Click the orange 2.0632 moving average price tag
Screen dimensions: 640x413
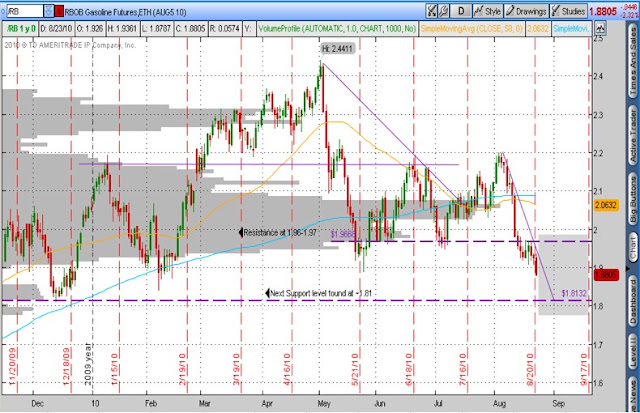point(606,205)
